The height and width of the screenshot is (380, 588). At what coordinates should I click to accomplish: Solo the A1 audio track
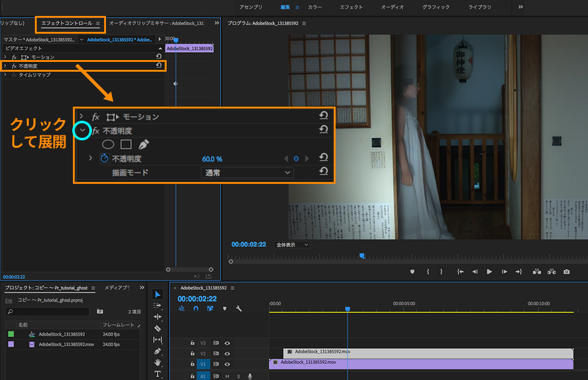238,376
